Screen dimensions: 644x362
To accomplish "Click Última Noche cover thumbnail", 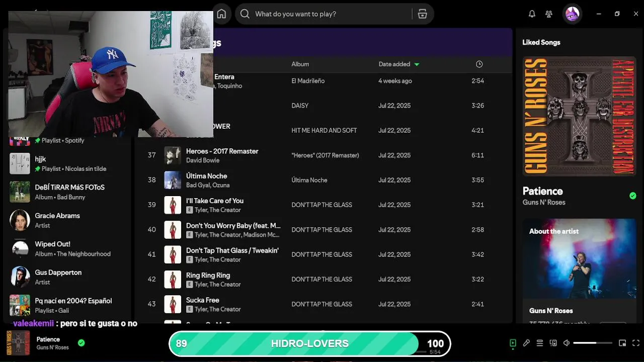I will (x=173, y=180).
